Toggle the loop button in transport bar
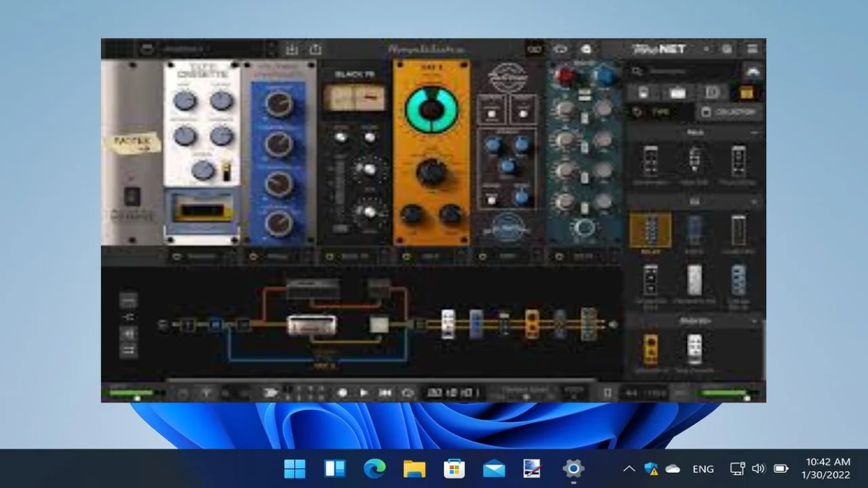Image resolution: width=868 pixels, height=488 pixels. [407, 392]
